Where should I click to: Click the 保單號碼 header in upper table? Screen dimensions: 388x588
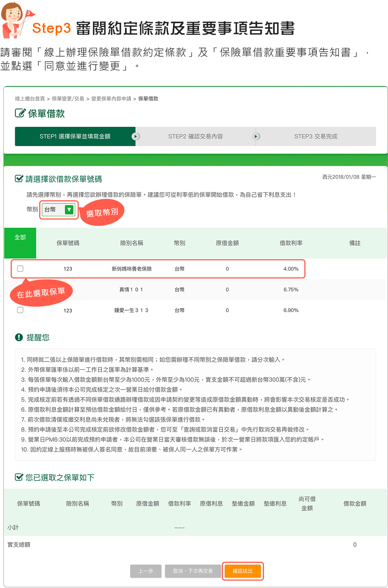(68, 243)
